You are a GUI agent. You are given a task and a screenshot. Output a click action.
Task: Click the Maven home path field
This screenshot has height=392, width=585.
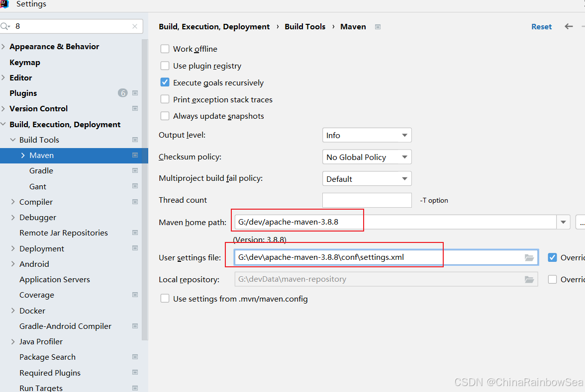pyautogui.click(x=395, y=222)
